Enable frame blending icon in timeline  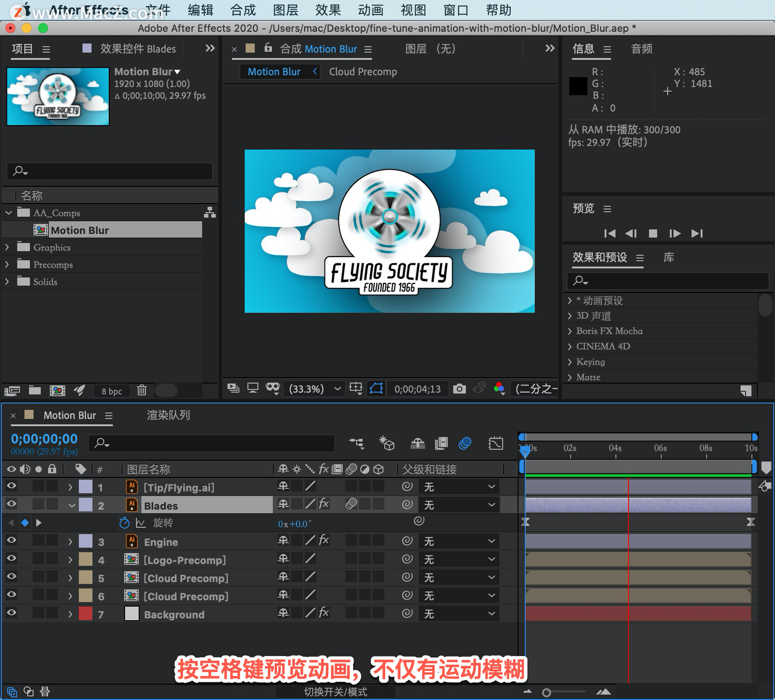tap(441, 443)
